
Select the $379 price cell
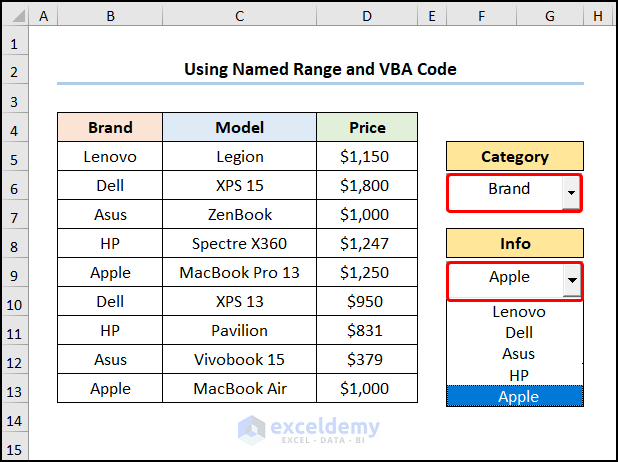(x=367, y=360)
